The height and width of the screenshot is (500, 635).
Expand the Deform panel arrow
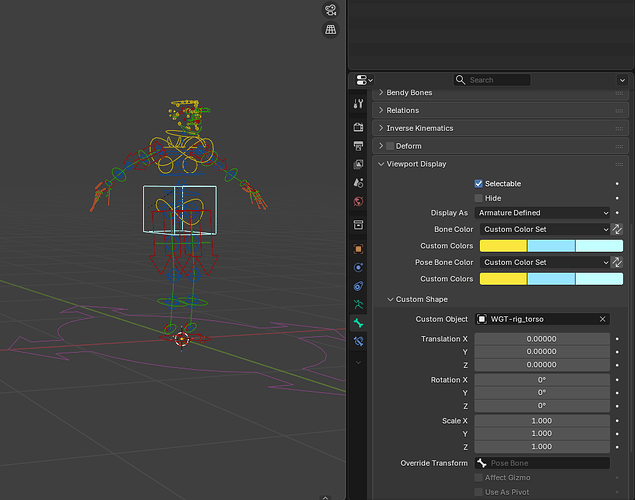tap(381, 146)
